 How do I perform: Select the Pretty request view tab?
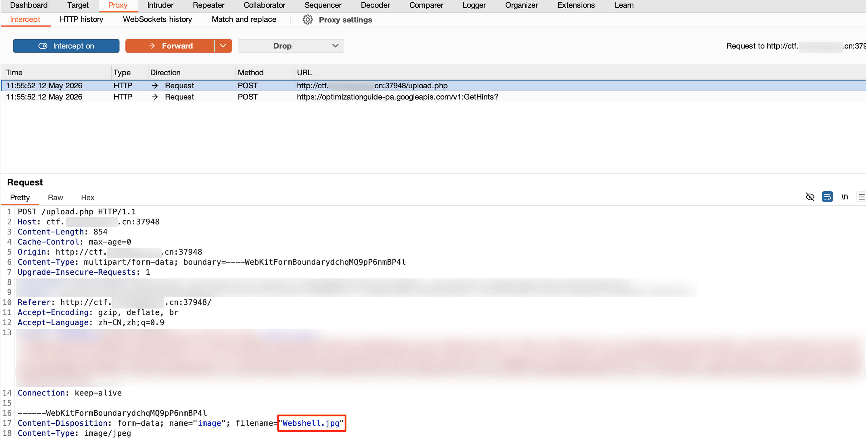(20, 198)
